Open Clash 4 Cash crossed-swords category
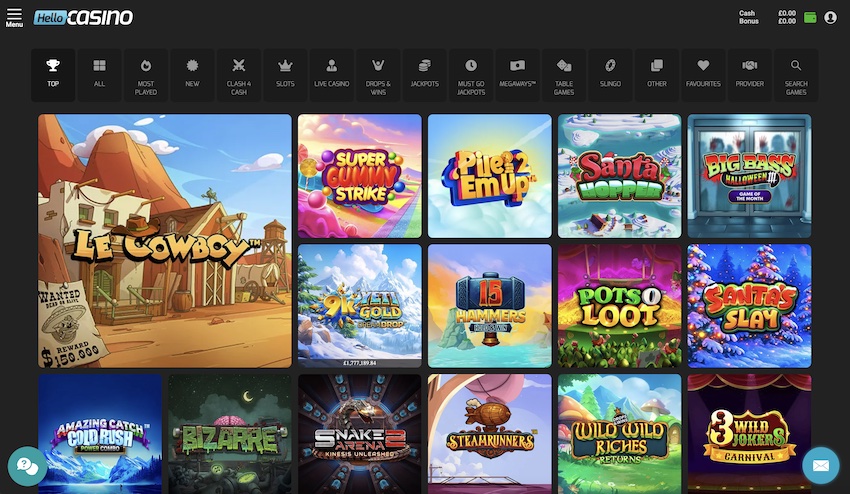The image size is (850, 494). tap(239, 75)
